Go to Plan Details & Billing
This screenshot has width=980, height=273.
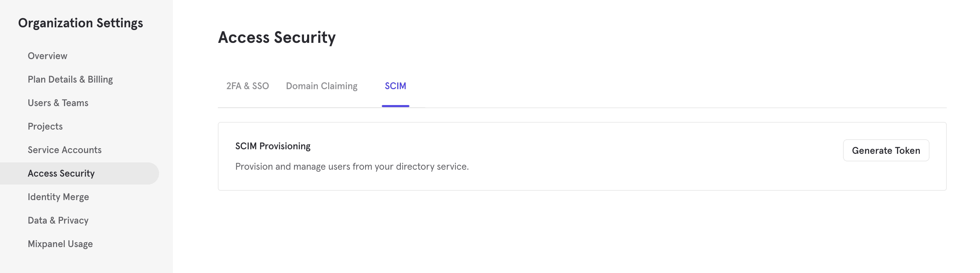(x=71, y=79)
